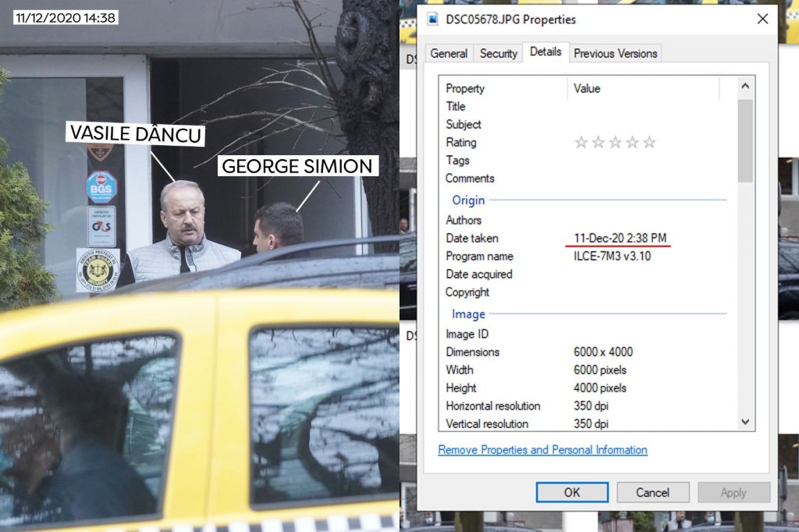Click the Cancel button
Screen dimensions: 799x532
[652, 492]
